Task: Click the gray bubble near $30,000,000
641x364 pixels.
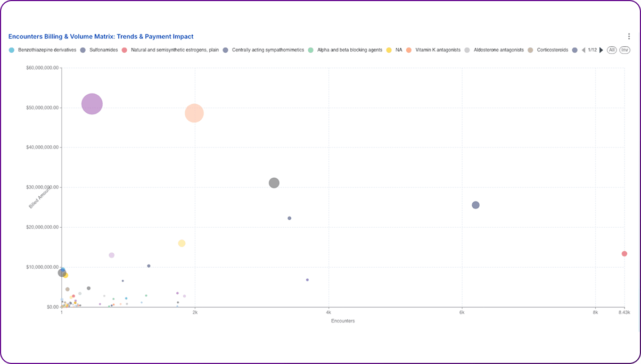Action: [274, 183]
